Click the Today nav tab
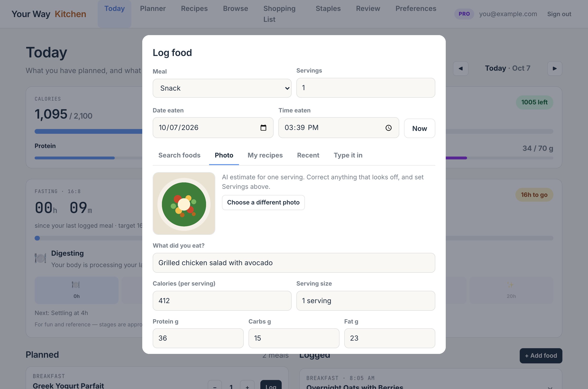The height and width of the screenshot is (389, 588). [x=114, y=14]
